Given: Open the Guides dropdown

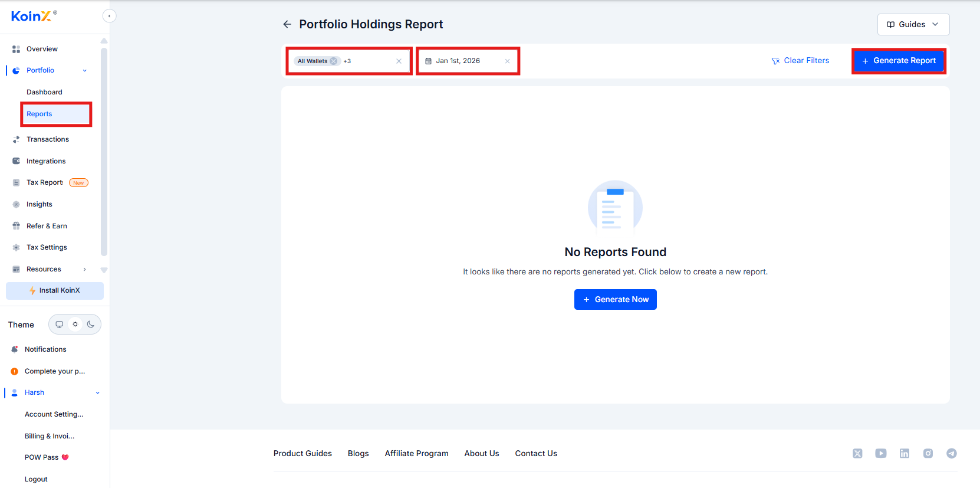Looking at the screenshot, I should tap(913, 24).
